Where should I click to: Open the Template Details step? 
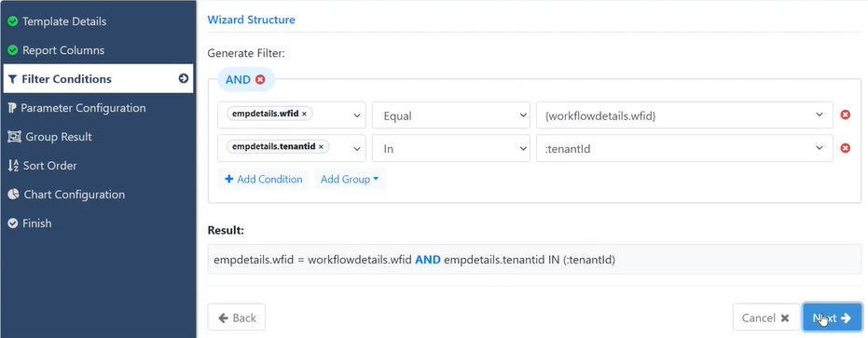pos(57,21)
